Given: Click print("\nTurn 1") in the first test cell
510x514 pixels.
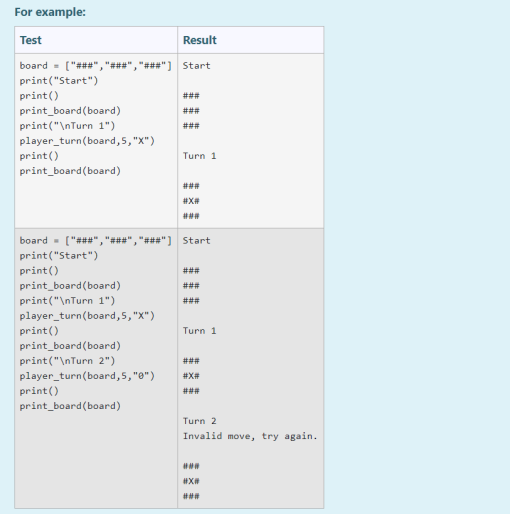Looking at the screenshot, I should (x=67, y=126).
